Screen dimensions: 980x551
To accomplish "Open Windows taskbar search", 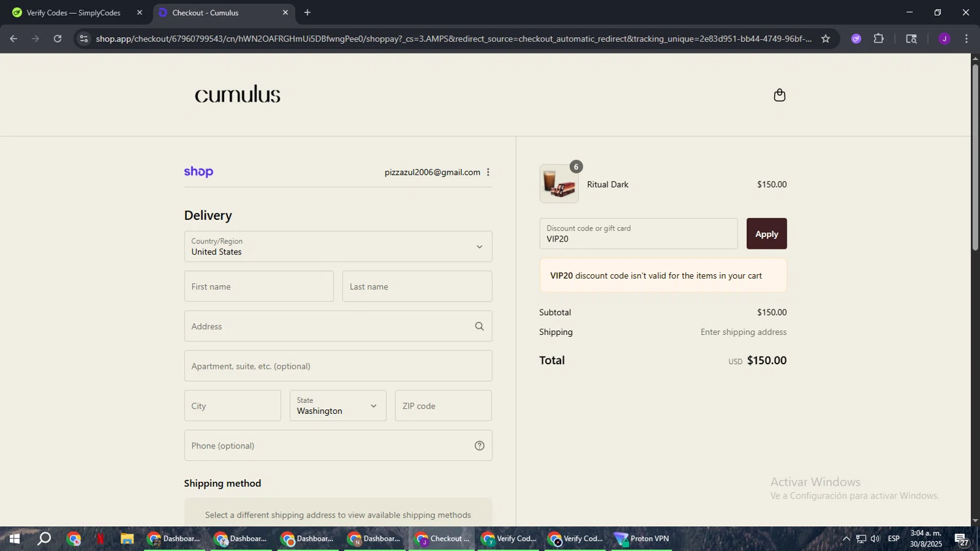I will (x=44, y=539).
